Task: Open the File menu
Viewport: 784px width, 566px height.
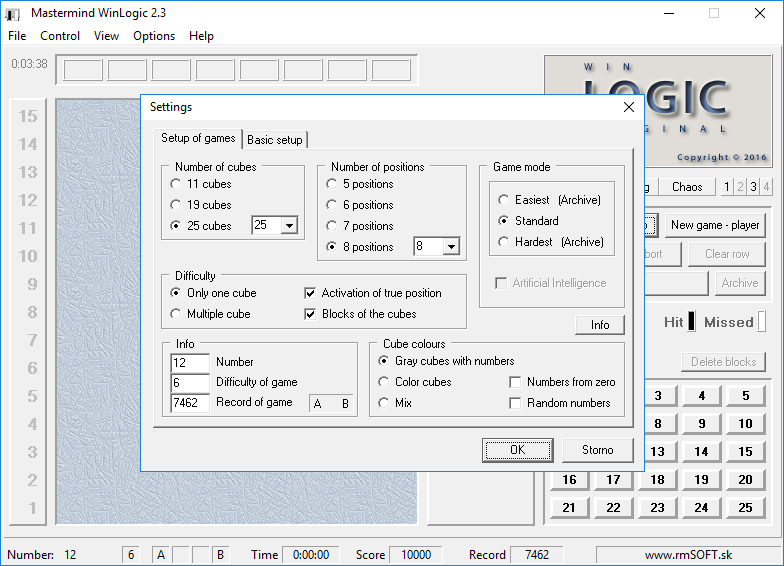Action: click(17, 36)
